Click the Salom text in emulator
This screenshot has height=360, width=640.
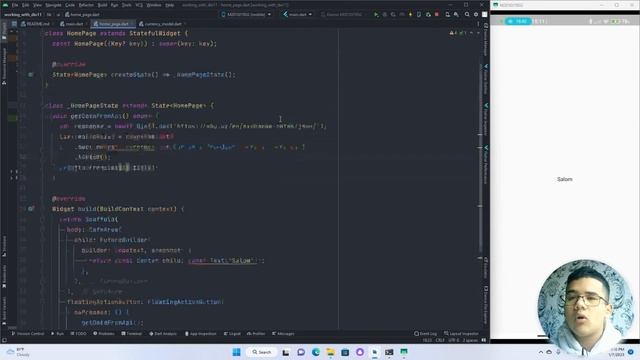coord(564,179)
